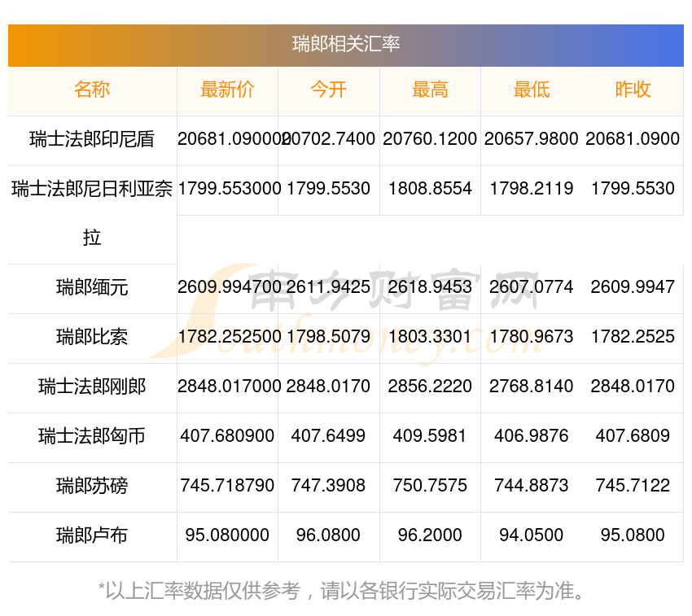Open the 瑞士法郎刚郎 row label
The height and width of the screenshot is (616, 692).
tap(92, 387)
